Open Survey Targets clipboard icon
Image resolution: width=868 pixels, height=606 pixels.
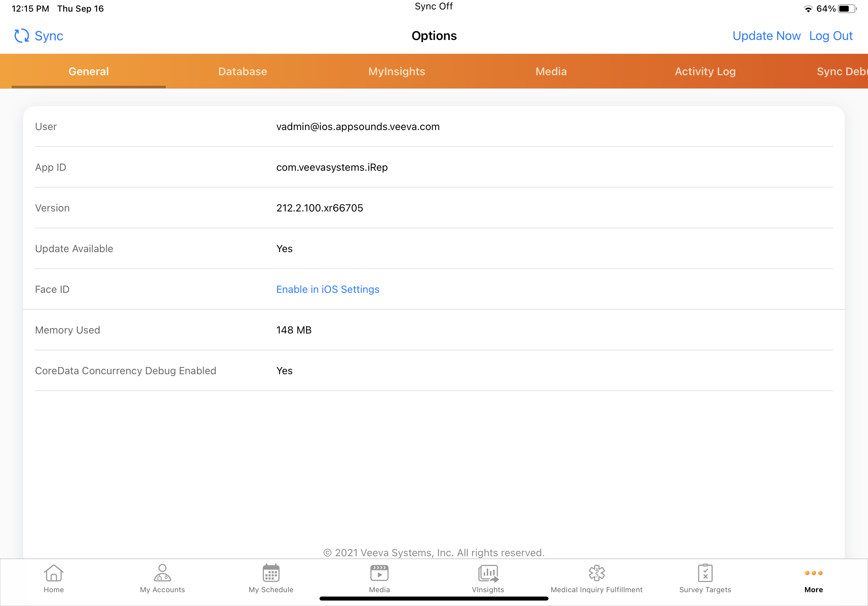705,573
